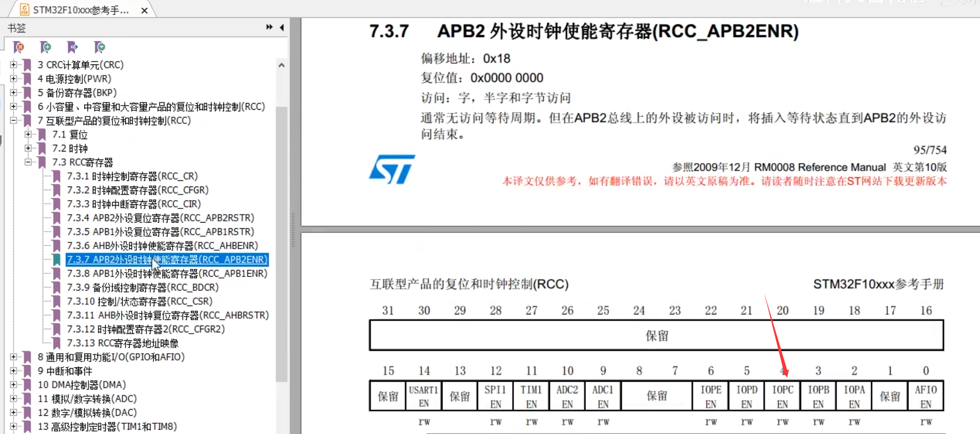Screen dimensions: 980x434
Task: Expand the 7.2 时钟 bookmark node
Action: coord(28,148)
